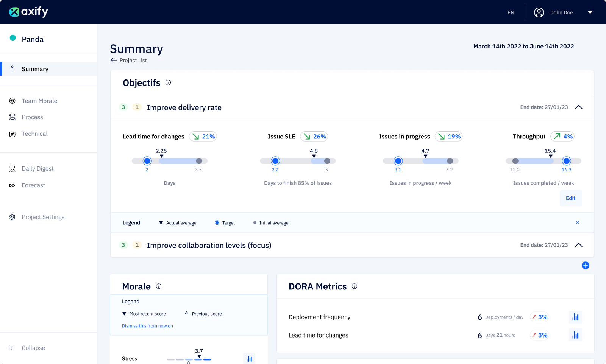Open the DORA Lead time chart icon

[x=575, y=335]
